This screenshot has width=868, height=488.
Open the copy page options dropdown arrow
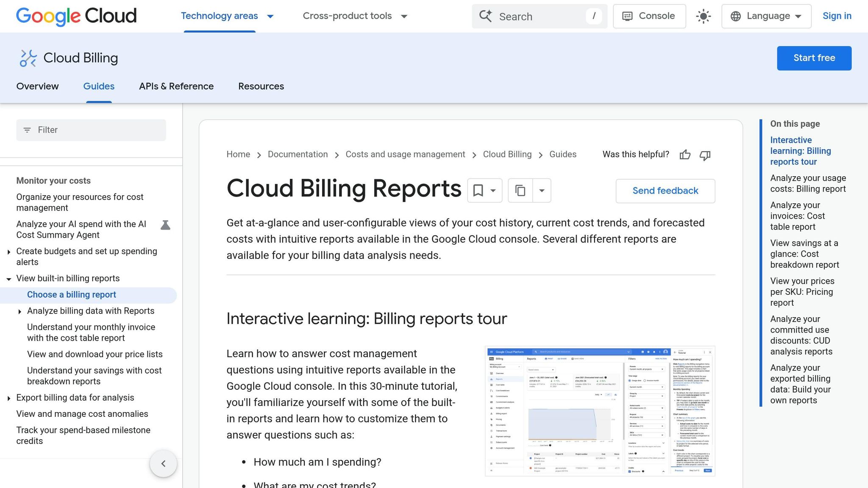pyautogui.click(x=542, y=191)
